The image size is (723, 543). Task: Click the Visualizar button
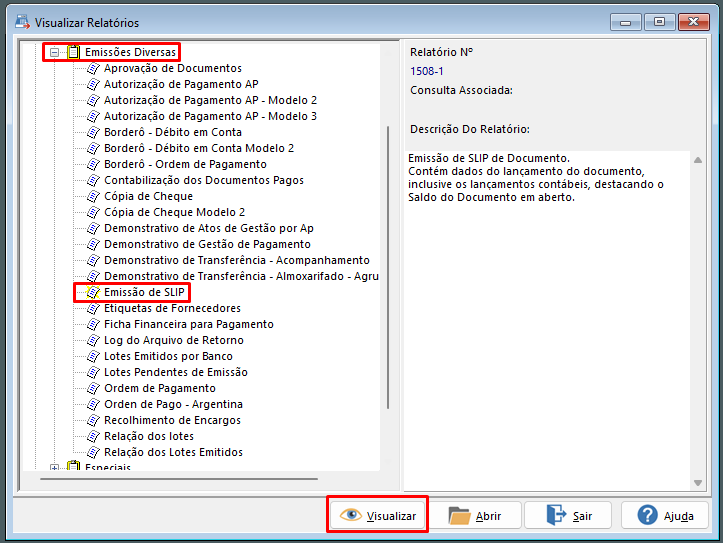[x=378, y=515]
